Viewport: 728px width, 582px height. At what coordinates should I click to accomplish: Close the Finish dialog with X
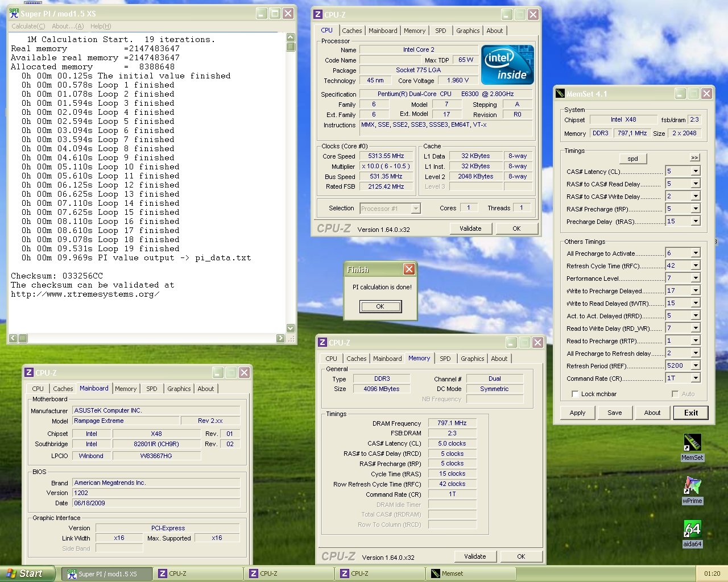pos(409,269)
